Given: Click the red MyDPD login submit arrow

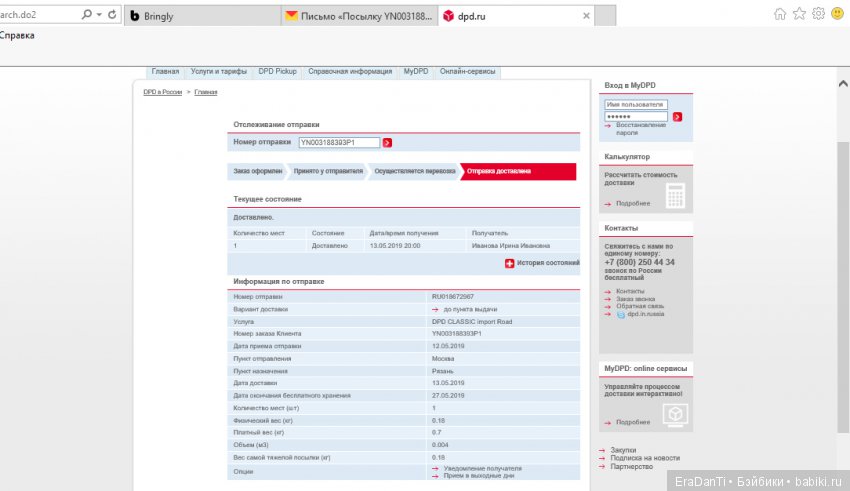Looking at the screenshot, I should click(677, 117).
